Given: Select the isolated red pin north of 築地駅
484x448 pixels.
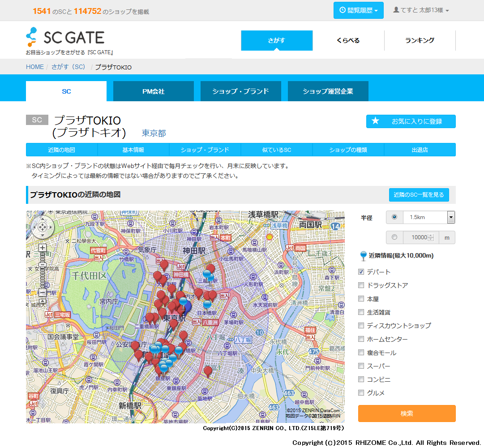Looking at the screenshot, I should [208, 371].
